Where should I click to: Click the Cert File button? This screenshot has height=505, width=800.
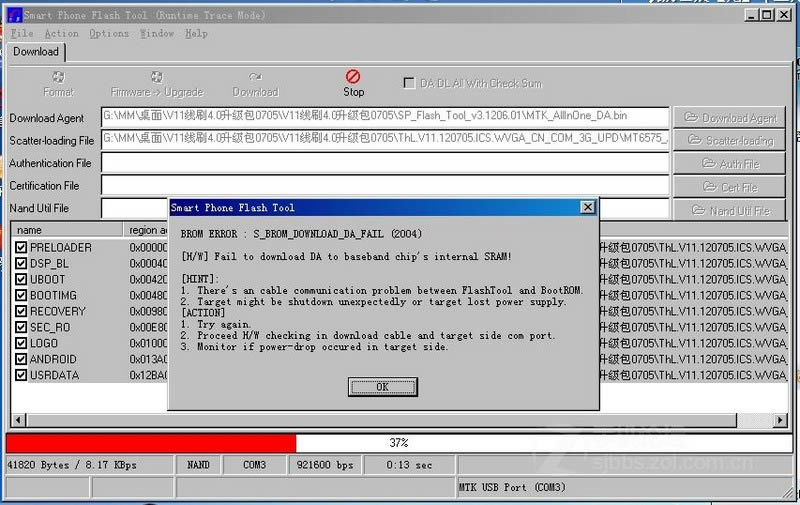[x=729, y=187]
